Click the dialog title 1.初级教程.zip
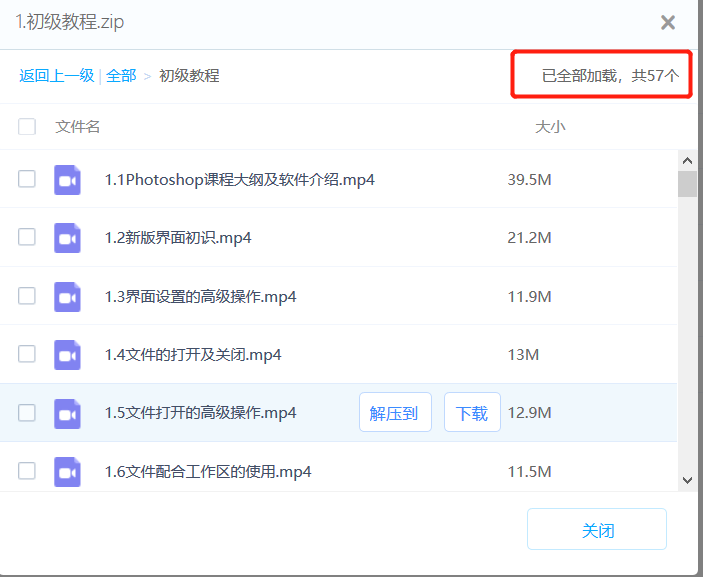 click(69, 22)
